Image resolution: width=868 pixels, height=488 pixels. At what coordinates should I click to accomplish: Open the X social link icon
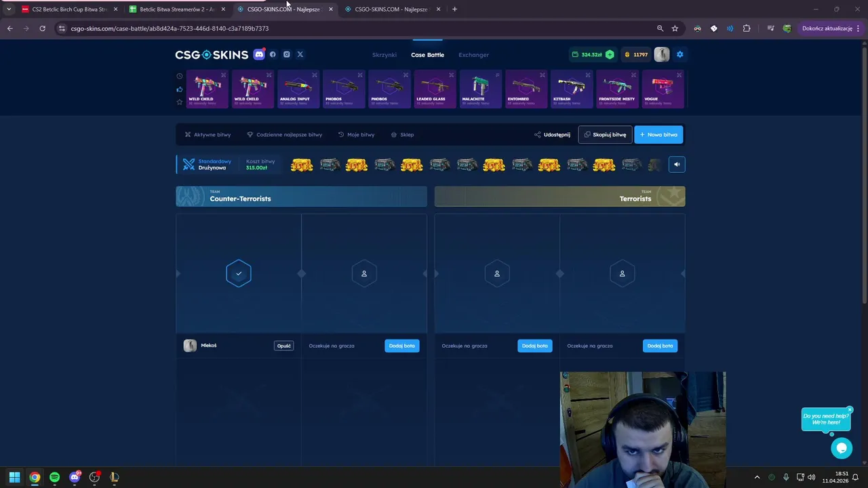click(x=300, y=55)
